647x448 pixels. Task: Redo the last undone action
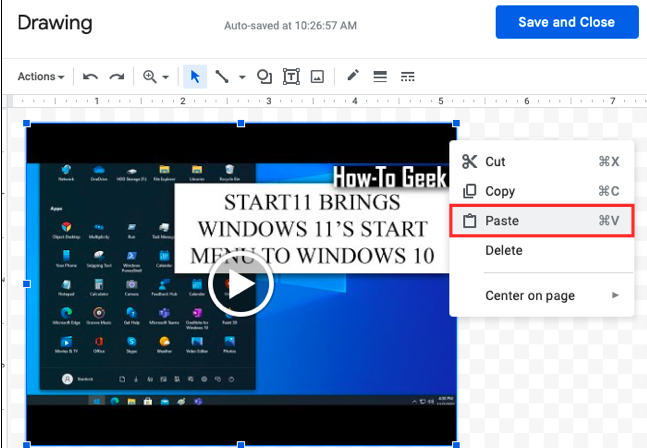(x=117, y=77)
